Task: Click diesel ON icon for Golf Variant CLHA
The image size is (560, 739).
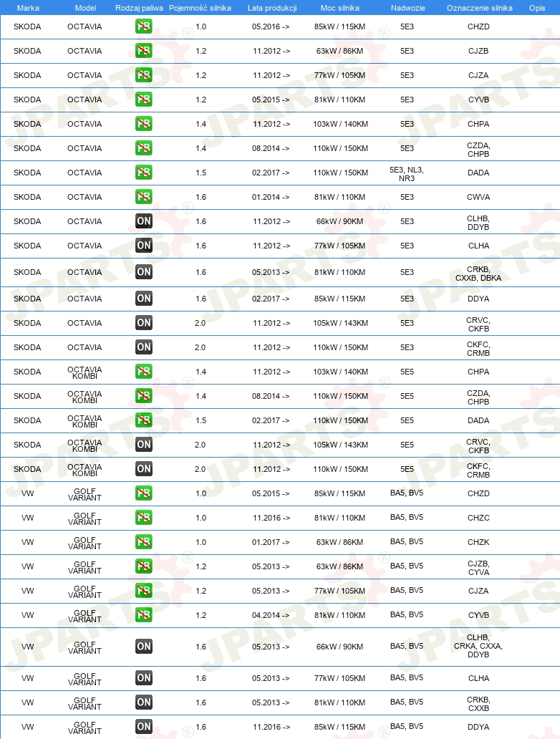Action: tap(143, 678)
